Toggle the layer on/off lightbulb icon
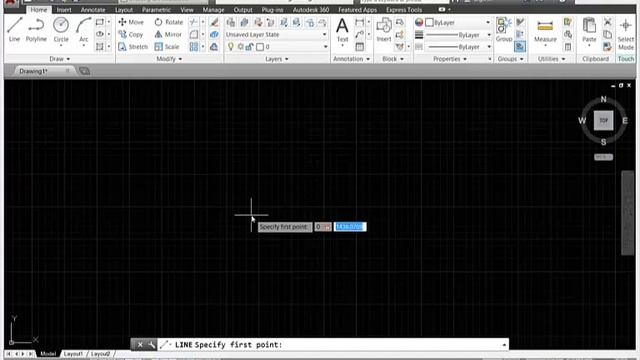Screen dimensions: 640x360 231,47
